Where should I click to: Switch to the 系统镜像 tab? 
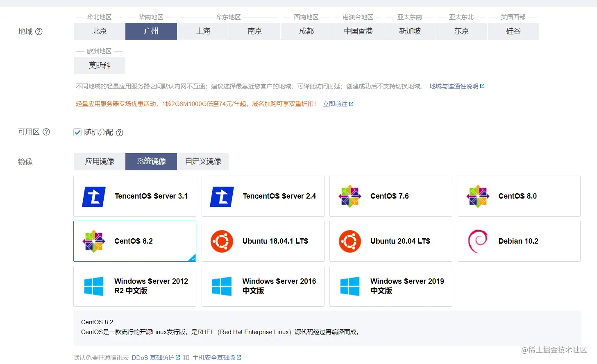151,161
